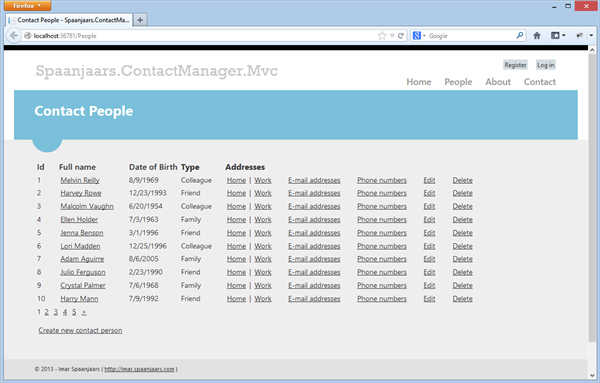Screen dimensions: 600x383
Task: View Phone numbers for Melvin Reilly
Action: [x=382, y=180]
